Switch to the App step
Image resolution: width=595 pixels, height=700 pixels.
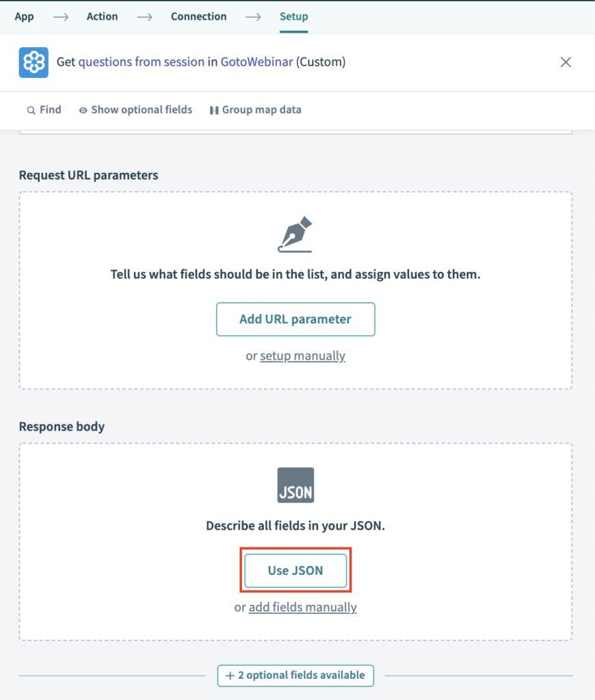[24, 16]
